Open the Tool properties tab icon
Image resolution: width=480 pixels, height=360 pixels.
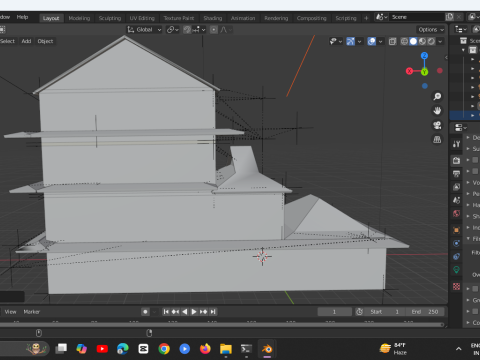[x=456, y=144]
